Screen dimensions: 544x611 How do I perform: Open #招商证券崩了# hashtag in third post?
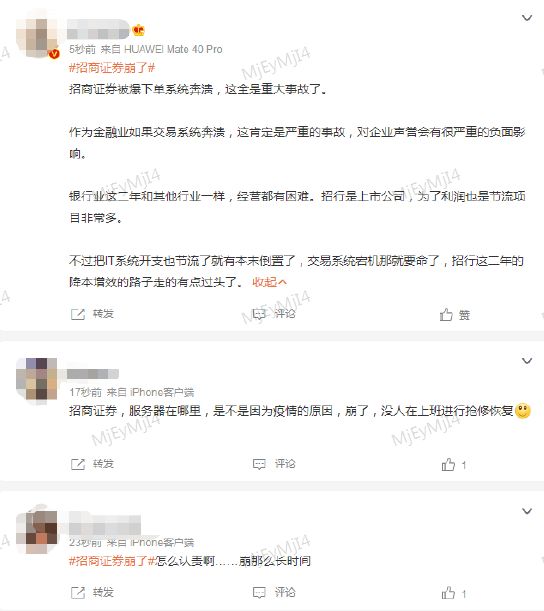point(112,561)
